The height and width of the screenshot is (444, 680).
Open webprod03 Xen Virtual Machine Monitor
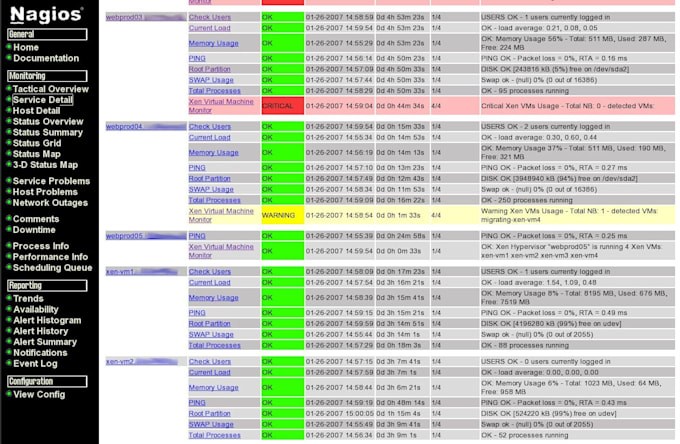pos(221,106)
